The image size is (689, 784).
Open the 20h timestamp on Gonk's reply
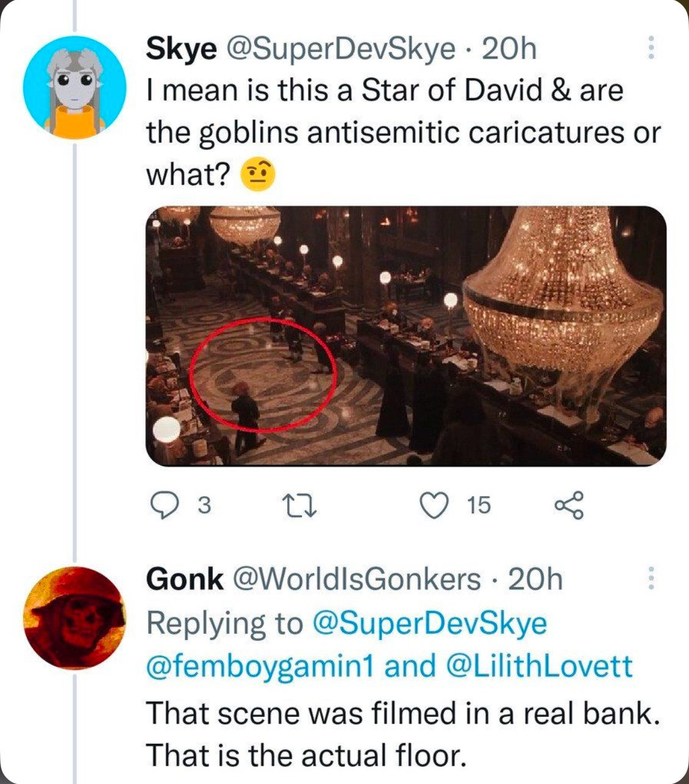(x=535, y=579)
